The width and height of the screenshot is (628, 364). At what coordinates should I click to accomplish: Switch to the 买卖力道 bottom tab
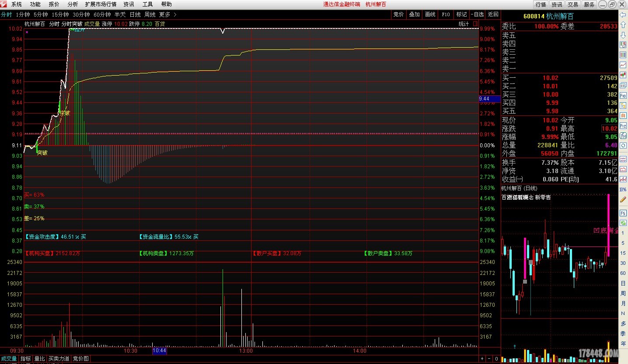click(59, 359)
